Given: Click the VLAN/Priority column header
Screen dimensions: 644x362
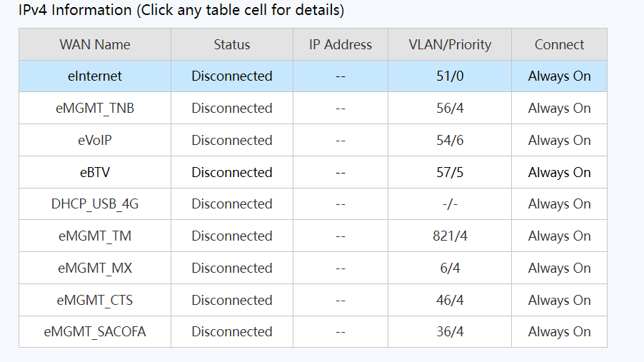Looking at the screenshot, I should tap(450, 44).
